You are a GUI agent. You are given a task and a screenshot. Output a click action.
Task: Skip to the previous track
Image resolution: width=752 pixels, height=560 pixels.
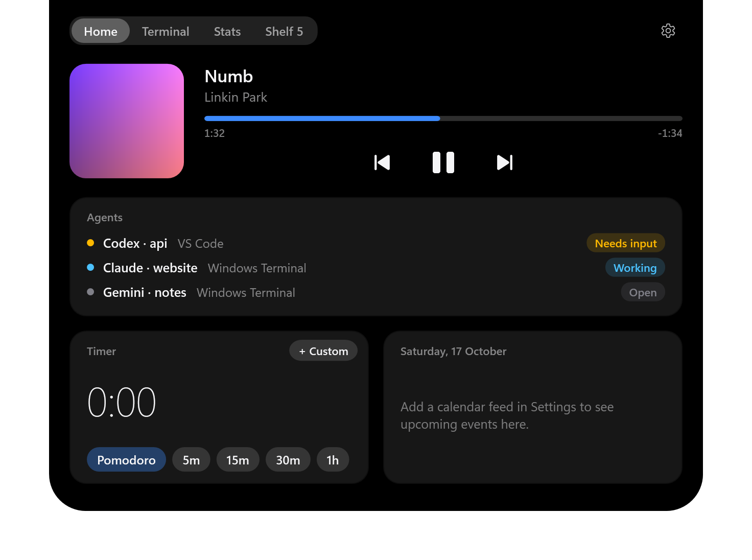pos(382,162)
